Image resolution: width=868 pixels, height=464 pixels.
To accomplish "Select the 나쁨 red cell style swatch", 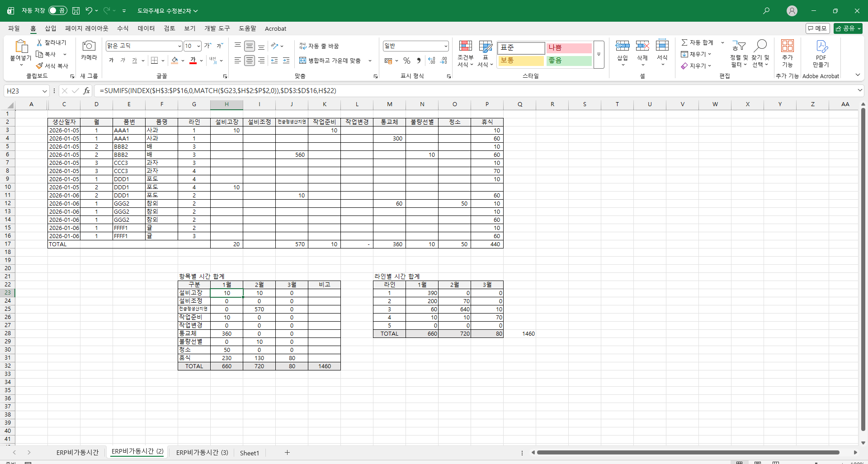I will tap(568, 48).
